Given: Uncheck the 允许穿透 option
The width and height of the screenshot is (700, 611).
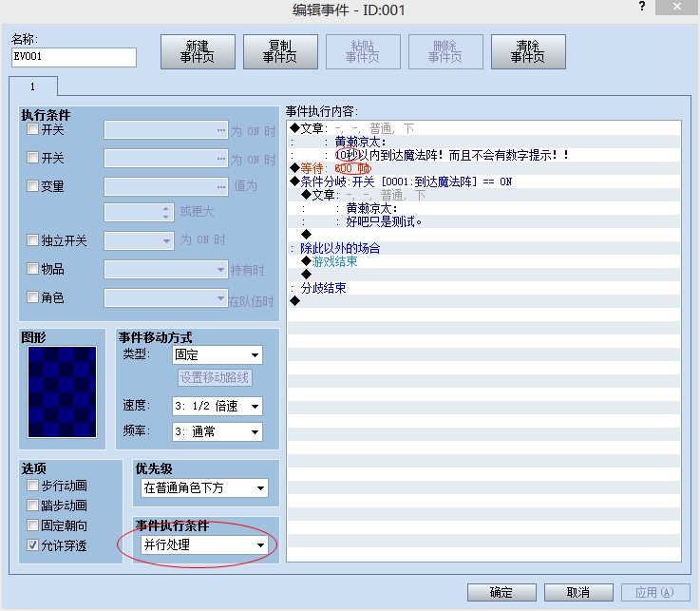Looking at the screenshot, I should [x=32, y=544].
